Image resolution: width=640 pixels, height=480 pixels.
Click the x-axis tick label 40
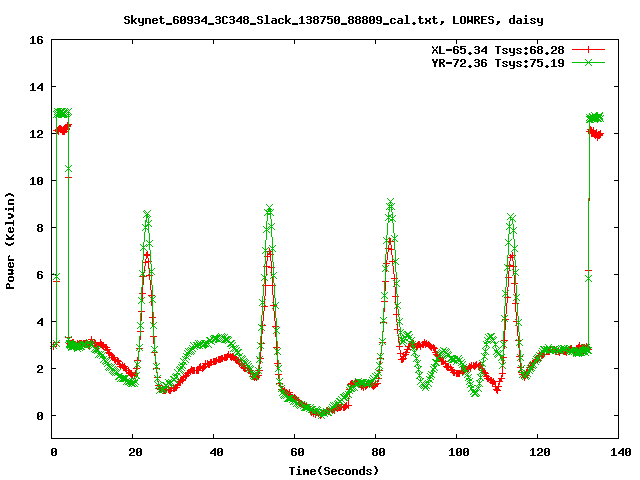tap(216, 452)
